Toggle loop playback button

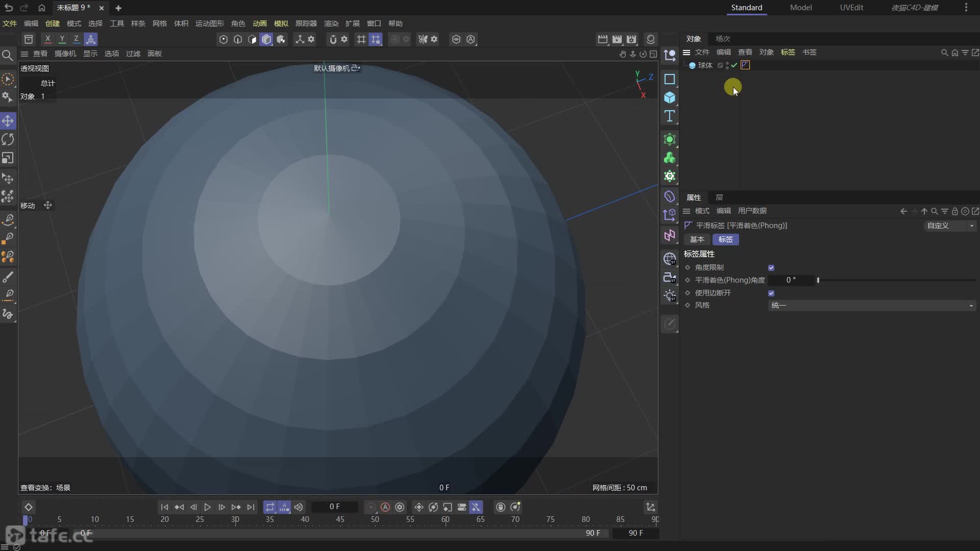tap(270, 507)
